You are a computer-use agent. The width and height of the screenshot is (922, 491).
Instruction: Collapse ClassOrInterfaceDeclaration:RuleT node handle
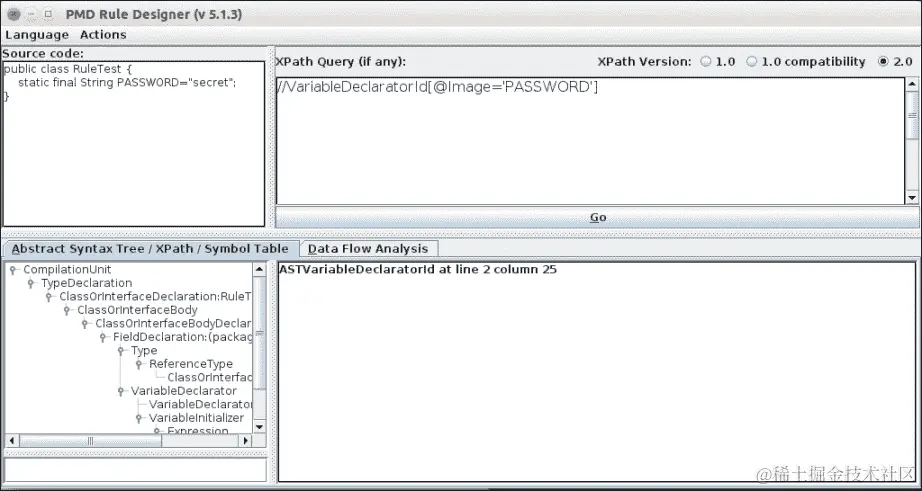[x=49, y=297]
